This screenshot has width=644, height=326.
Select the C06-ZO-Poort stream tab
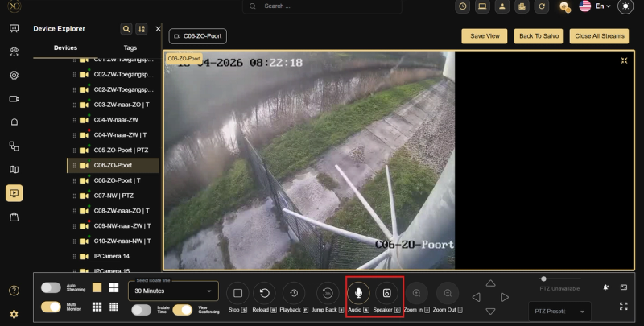click(x=197, y=36)
